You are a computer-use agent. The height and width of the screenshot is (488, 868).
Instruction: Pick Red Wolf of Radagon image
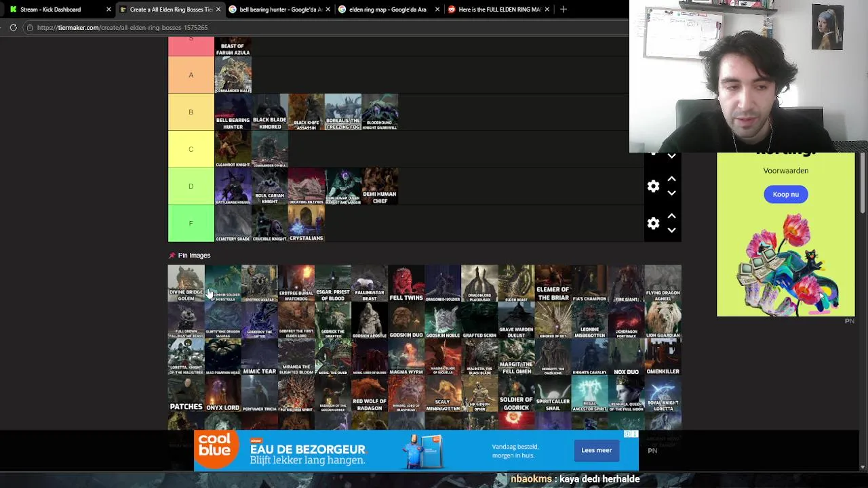(369, 393)
